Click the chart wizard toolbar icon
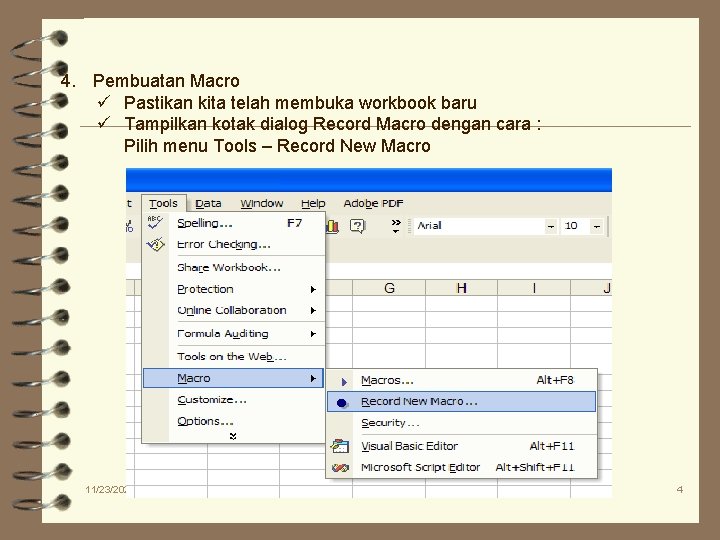 (x=332, y=226)
